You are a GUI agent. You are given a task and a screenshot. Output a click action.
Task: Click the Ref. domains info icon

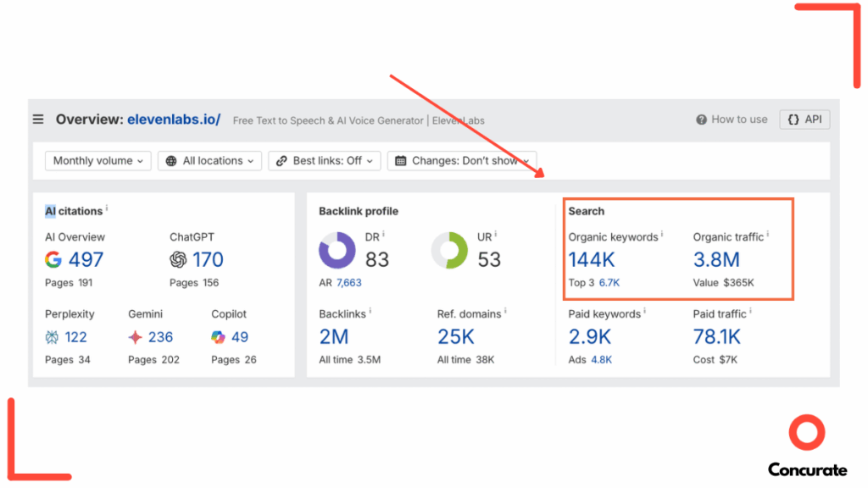[x=505, y=312]
